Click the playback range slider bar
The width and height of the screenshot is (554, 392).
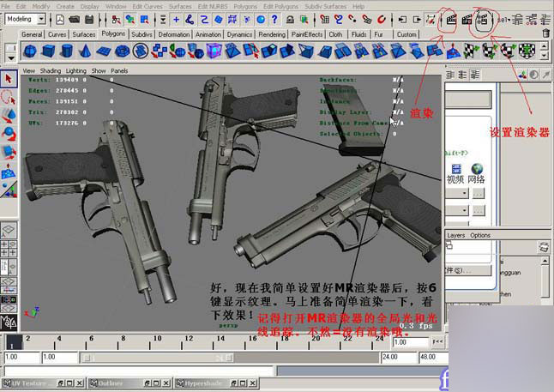(230, 358)
